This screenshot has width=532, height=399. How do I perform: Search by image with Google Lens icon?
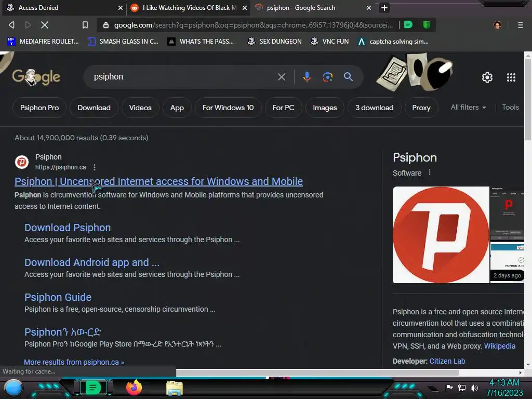click(x=327, y=77)
